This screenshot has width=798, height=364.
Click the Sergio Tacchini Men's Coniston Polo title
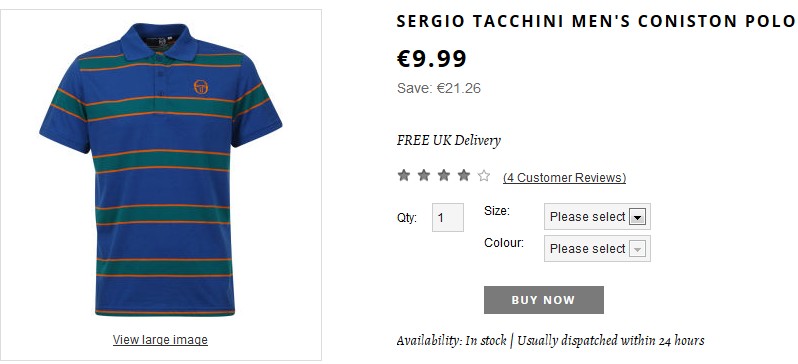595,21
